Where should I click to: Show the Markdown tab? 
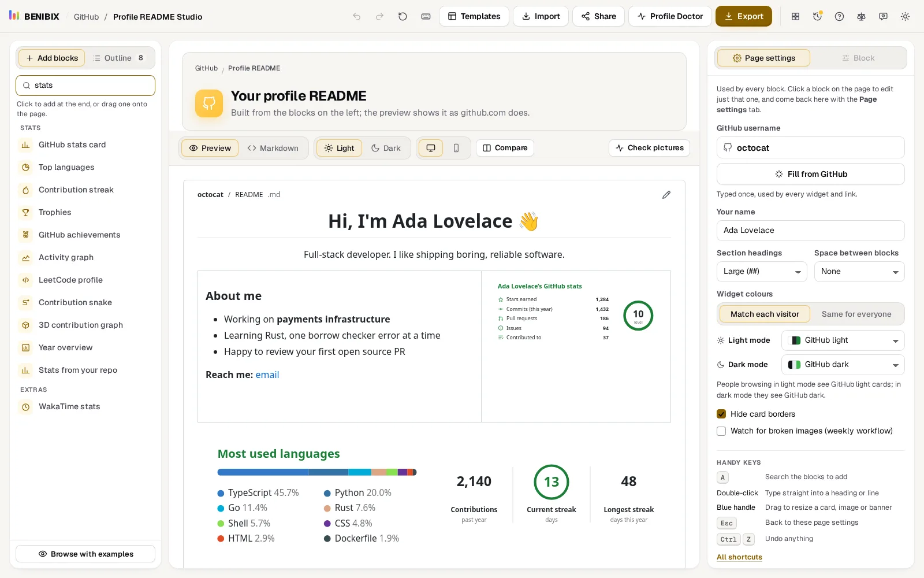273,148
